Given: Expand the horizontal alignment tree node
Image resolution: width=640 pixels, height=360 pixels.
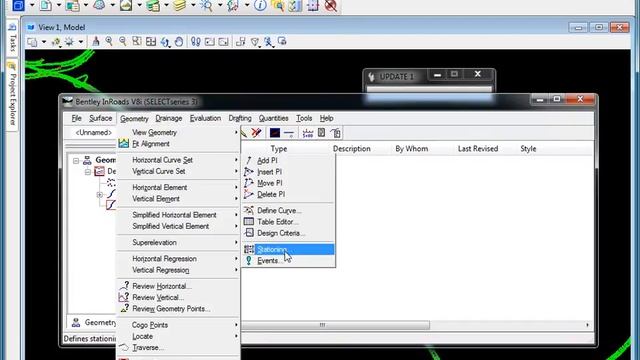Looking at the screenshot, I should [x=100, y=195].
